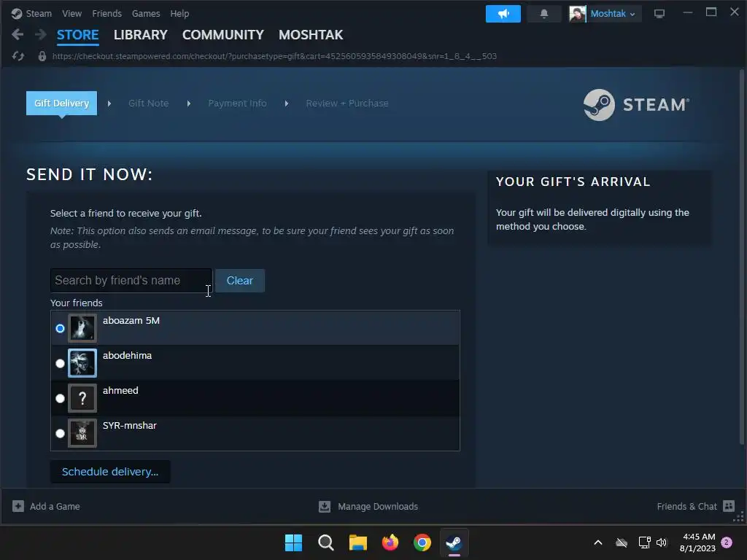Launch Firefox from the taskbar
The height and width of the screenshot is (560, 747).
point(390,542)
